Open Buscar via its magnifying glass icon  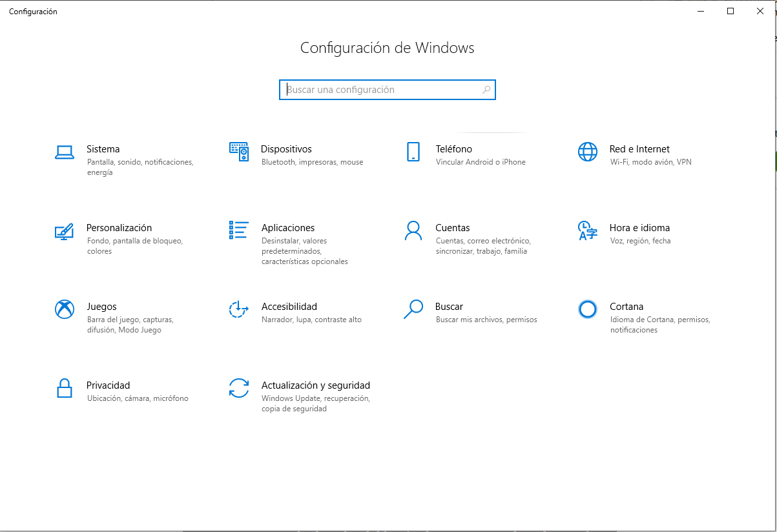(x=413, y=309)
